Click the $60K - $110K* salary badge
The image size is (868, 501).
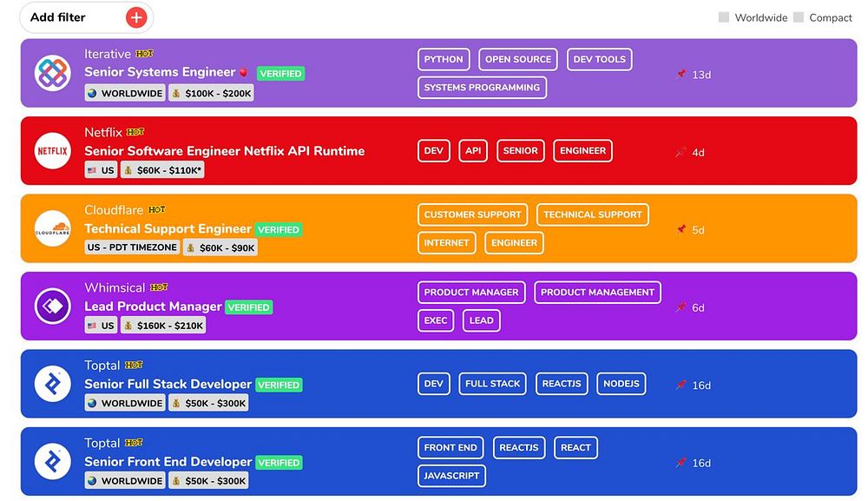162,170
